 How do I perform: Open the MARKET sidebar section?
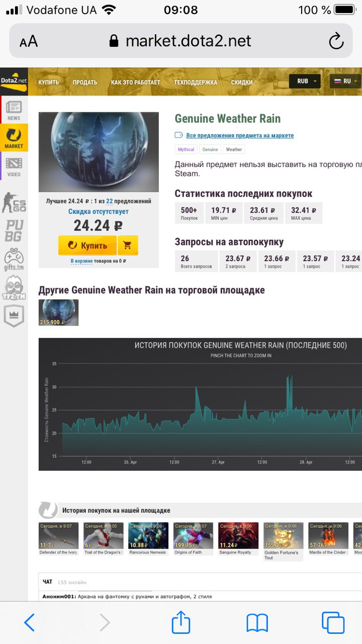point(14,138)
